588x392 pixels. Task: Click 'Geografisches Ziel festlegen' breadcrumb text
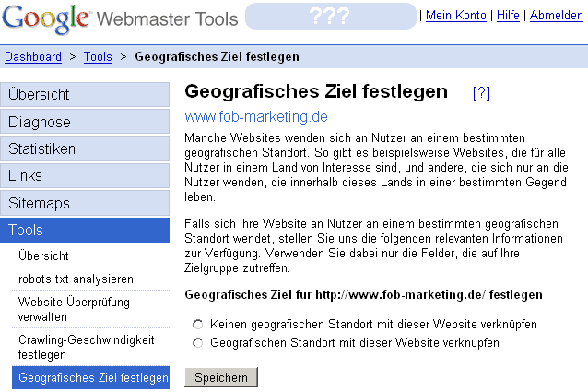tap(218, 56)
